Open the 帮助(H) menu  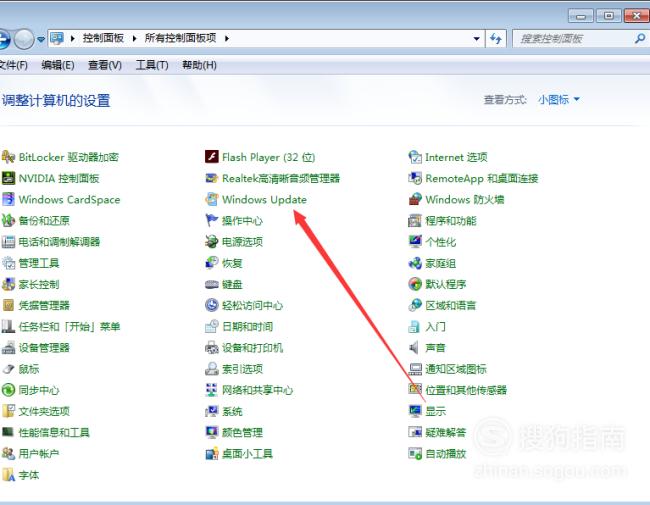pyautogui.click(x=199, y=65)
